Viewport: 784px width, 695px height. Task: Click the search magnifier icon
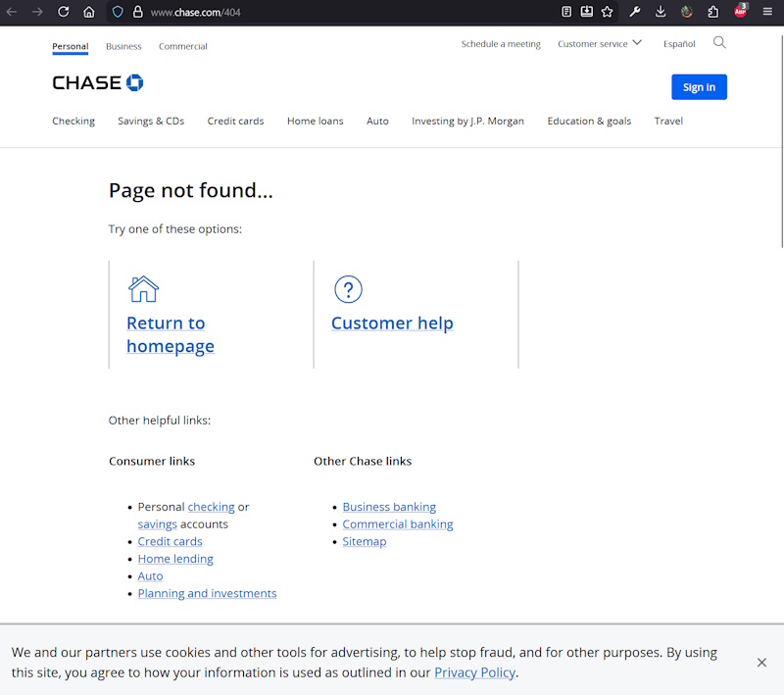click(x=719, y=43)
